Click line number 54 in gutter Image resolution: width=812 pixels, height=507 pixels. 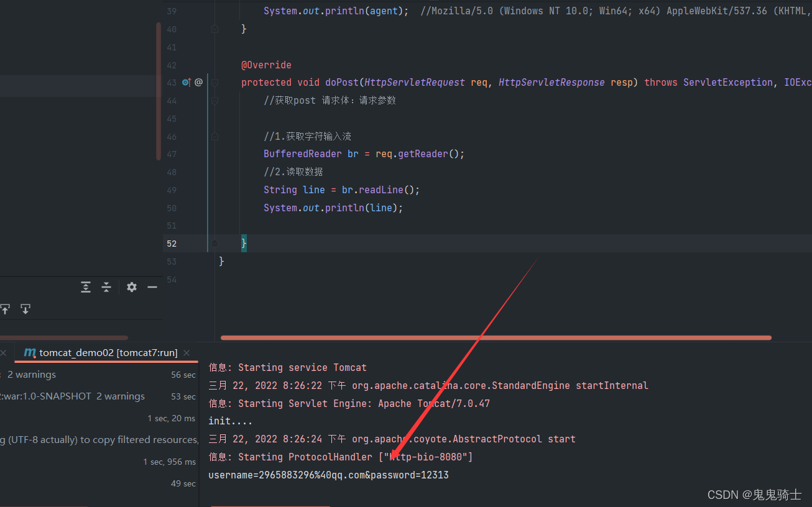[x=172, y=280]
